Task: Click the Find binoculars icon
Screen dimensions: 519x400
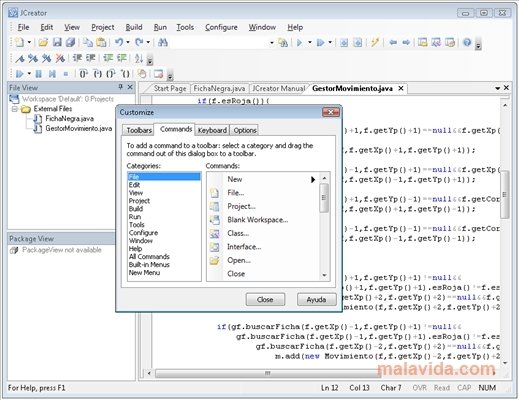Action: [163, 42]
